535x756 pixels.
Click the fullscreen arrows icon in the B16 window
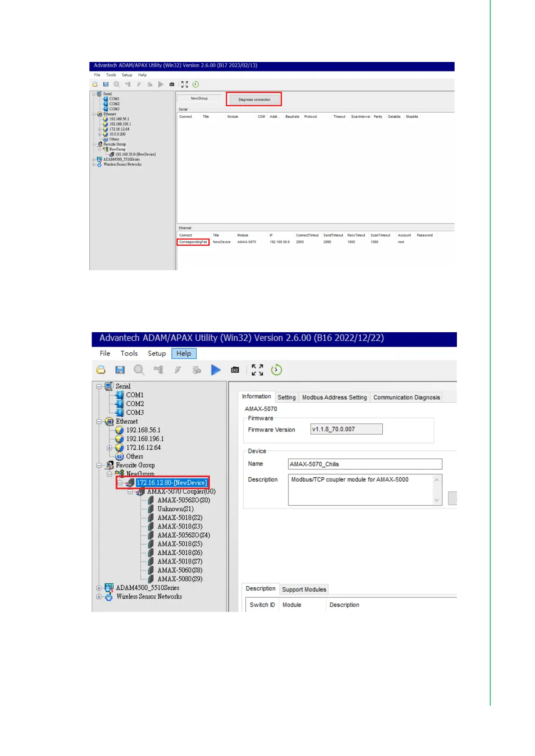257,370
